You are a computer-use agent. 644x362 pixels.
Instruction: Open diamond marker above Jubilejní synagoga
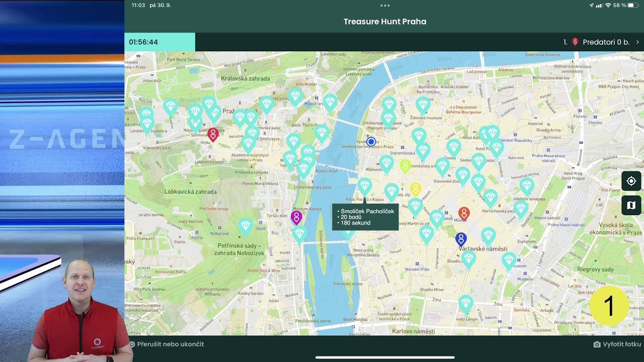coord(527,186)
